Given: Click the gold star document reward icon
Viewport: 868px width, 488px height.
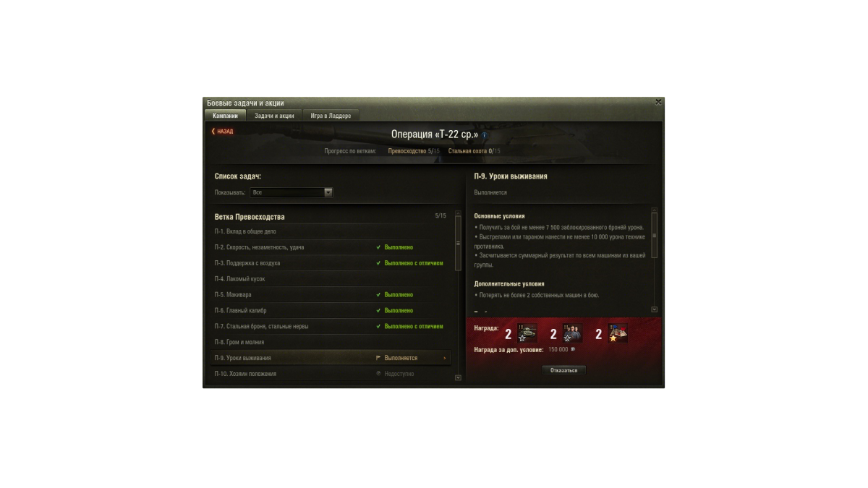Looking at the screenshot, I should 617,333.
